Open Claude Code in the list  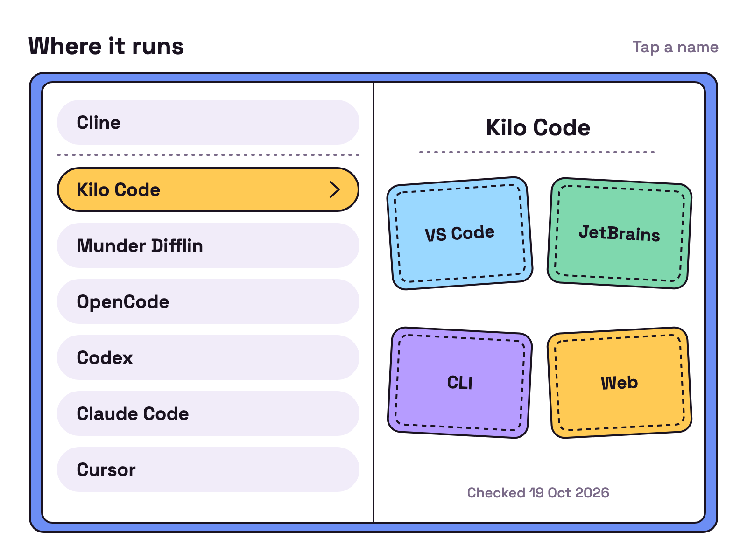click(208, 413)
